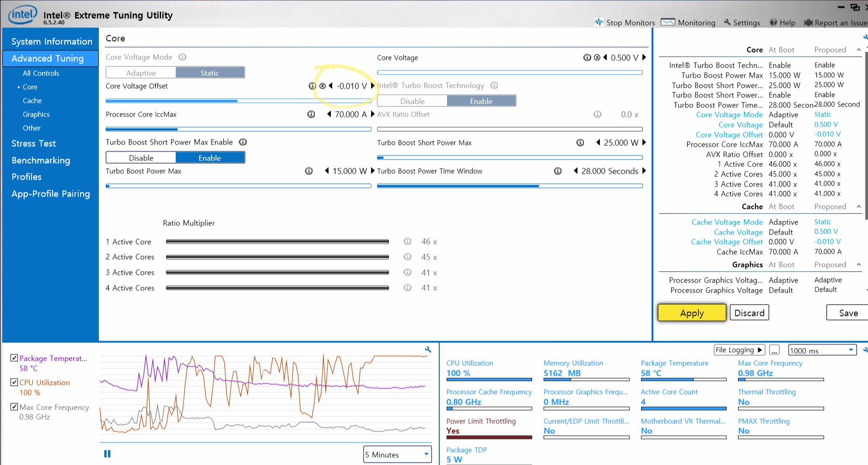
Task: Click the Discard button
Action: 749,313
